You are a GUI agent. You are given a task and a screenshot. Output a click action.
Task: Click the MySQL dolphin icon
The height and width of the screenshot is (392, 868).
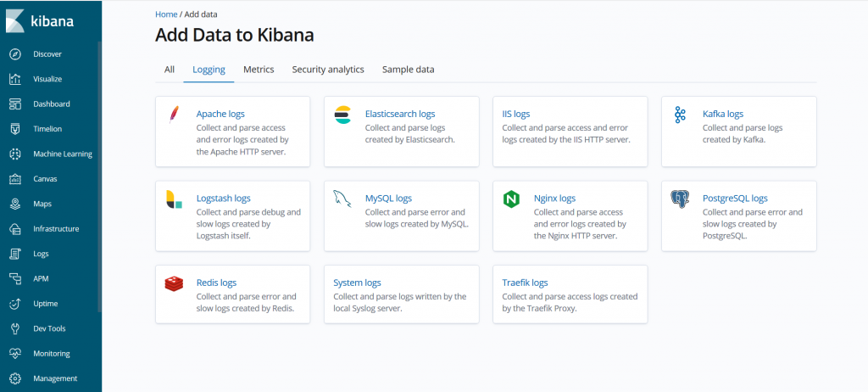pos(342,199)
